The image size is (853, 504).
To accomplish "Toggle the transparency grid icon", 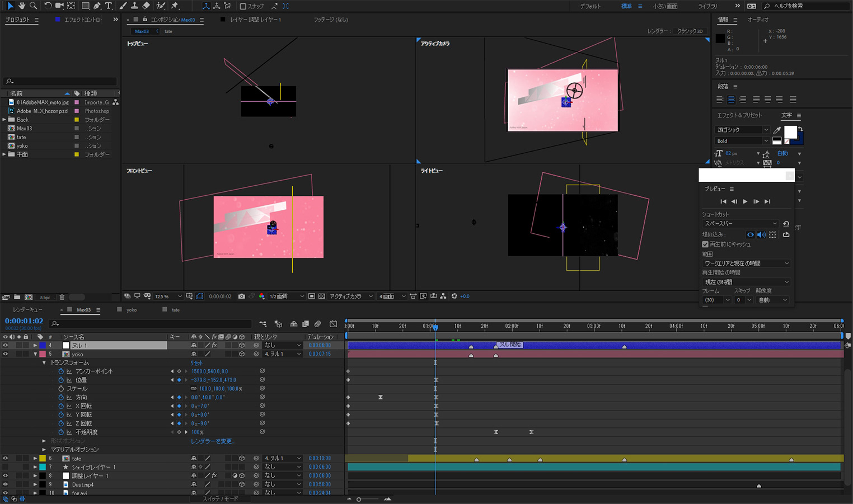I will 322,296.
